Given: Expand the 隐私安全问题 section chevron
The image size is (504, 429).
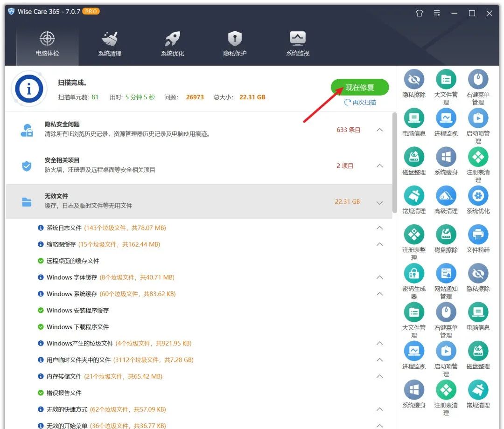Looking at the screenshot, I should pos(379,130).
